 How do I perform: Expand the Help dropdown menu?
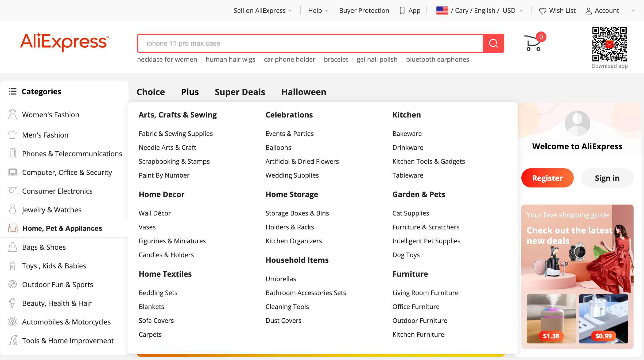click(318, 11)
